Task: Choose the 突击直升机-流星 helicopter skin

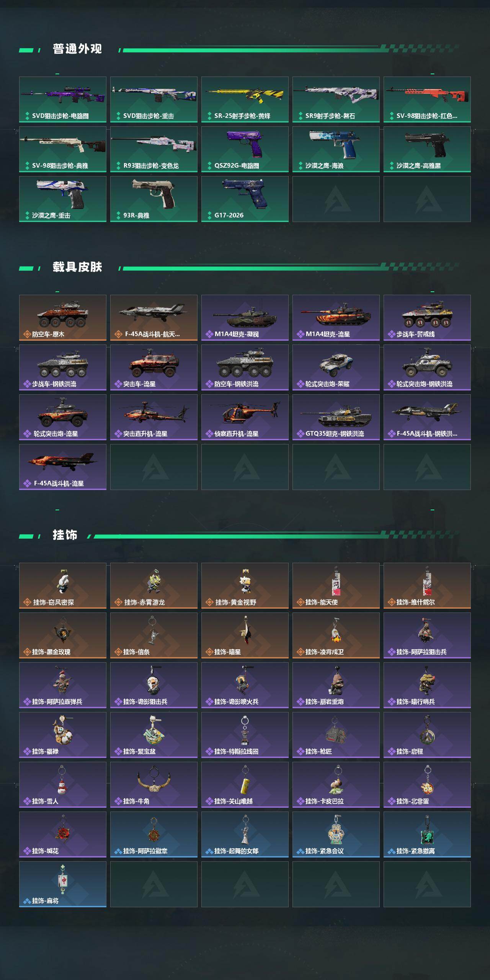Action: [x=154, y=417]
